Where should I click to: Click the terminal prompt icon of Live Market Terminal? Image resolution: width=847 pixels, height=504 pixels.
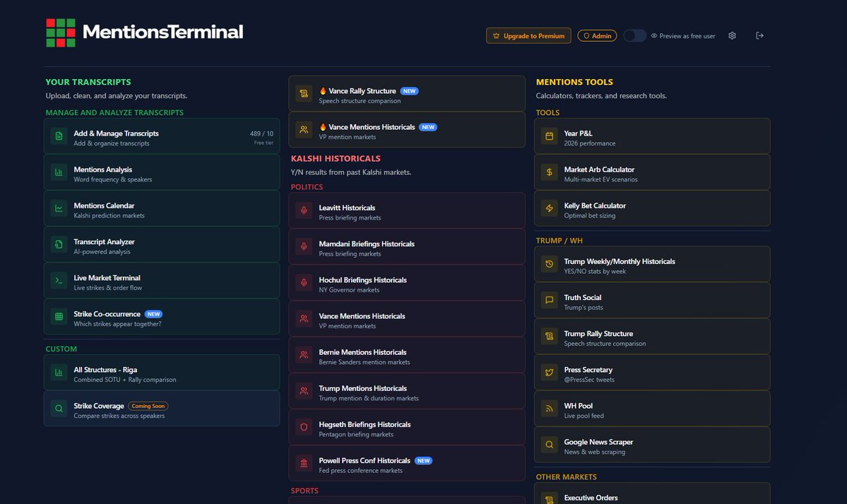tap(59, 281)
